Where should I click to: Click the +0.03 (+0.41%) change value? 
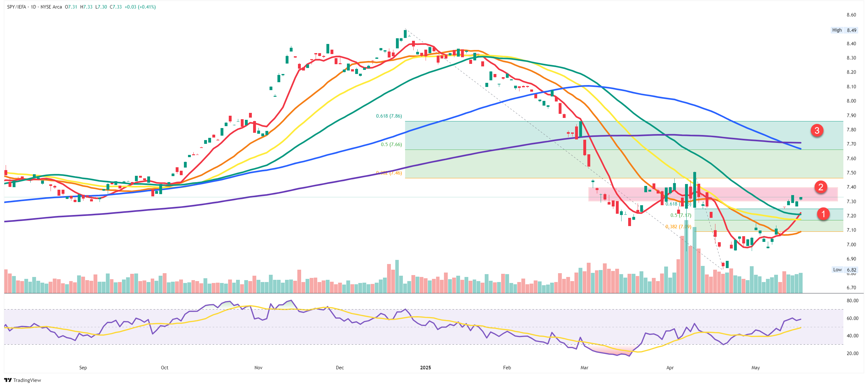click(140, 7)
